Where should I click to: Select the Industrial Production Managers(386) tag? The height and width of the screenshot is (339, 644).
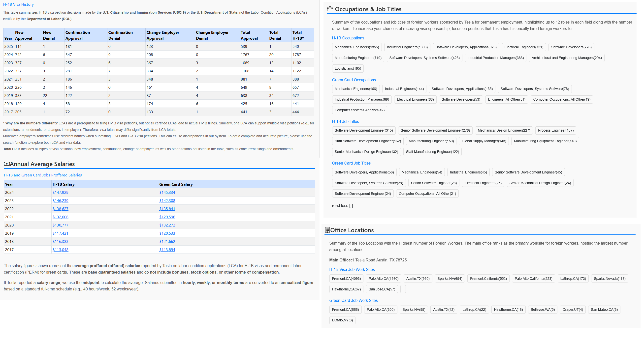pos(495,58)
